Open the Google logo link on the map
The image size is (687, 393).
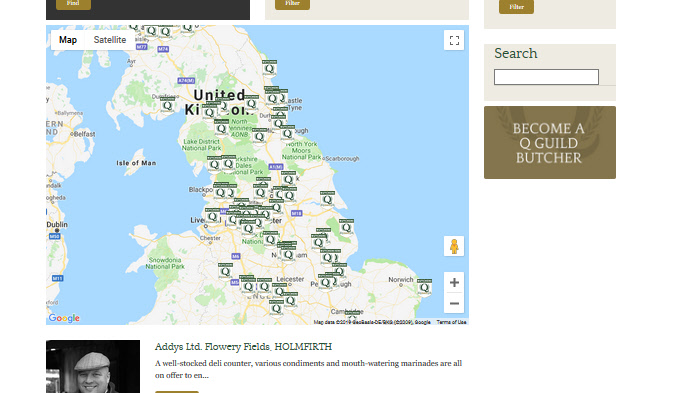click(64, 318)
